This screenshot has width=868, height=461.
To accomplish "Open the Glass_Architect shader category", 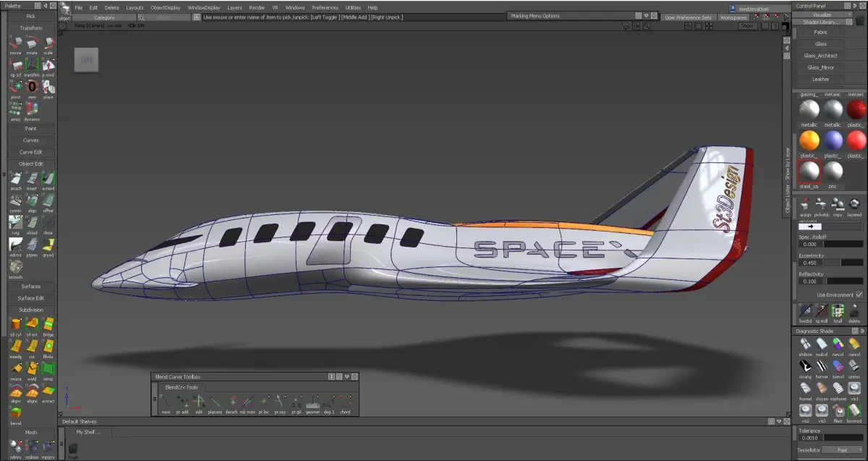I will (820, 56).
